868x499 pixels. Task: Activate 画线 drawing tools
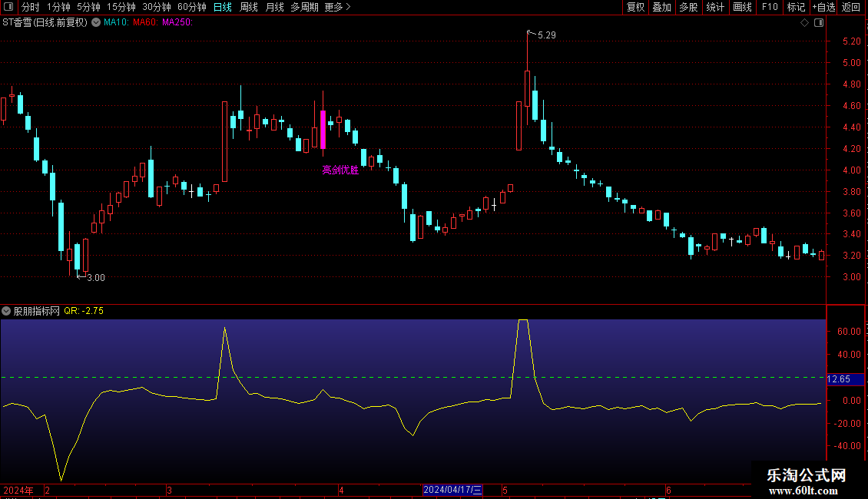tap(742, 7)
